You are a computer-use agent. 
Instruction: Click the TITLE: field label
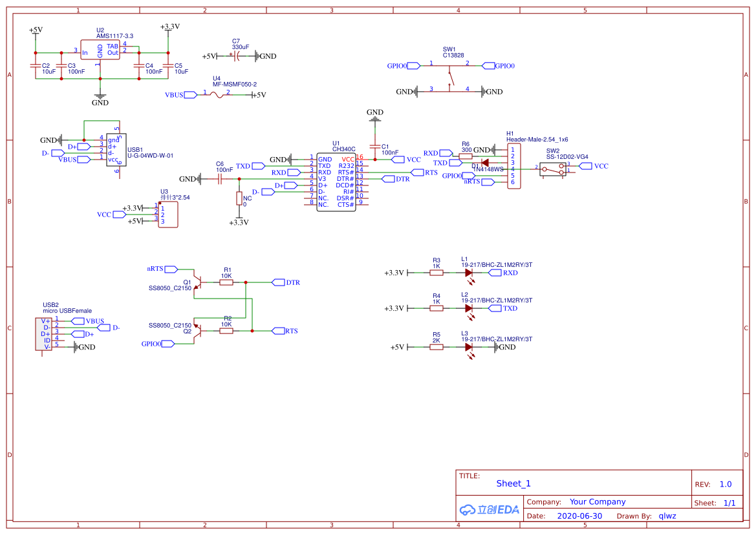coord(470,476)
